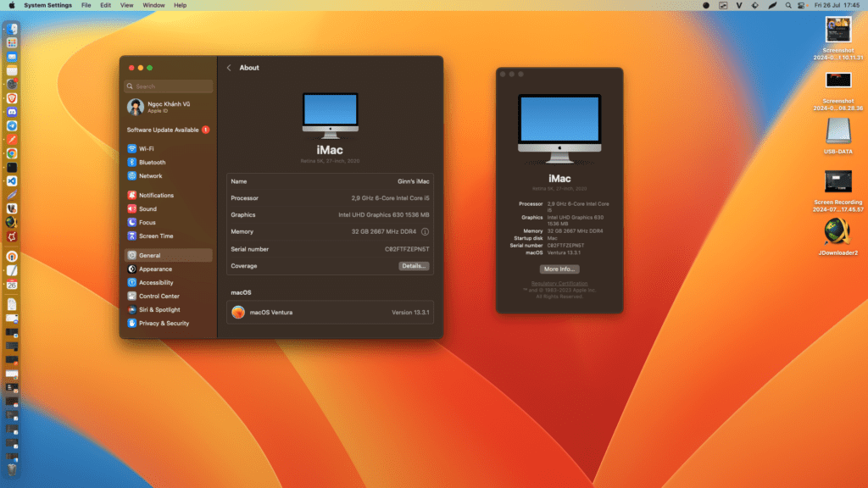
Task: Select the Screenshot 10.11.31 desktop file
Action: pos(838,38)
